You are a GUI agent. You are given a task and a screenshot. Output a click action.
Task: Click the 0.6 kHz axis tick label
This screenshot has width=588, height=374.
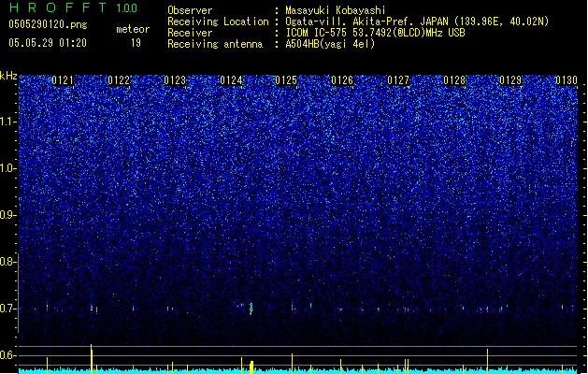pos(7,355)
